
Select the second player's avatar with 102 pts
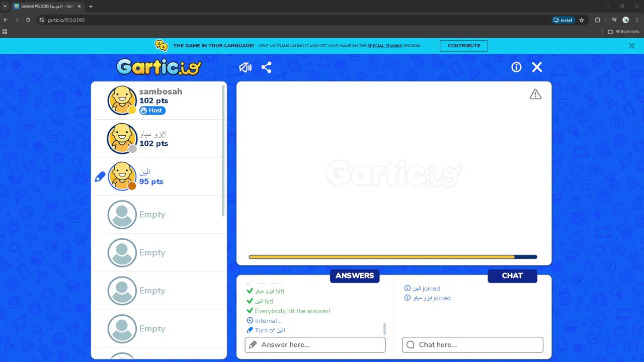(x=122, y=138)
